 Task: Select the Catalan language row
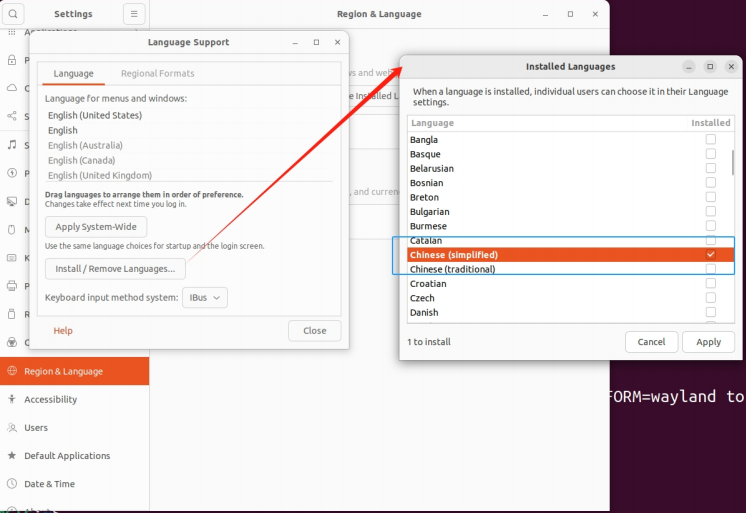(571, 240)
